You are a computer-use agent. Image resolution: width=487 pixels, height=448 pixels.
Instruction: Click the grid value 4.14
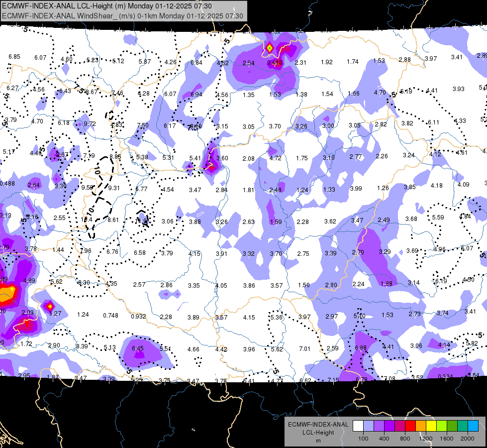444,345
